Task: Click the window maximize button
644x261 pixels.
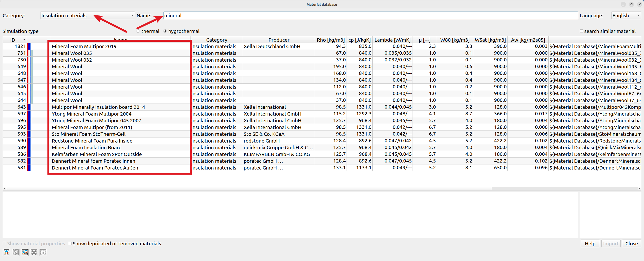Action: click(631, 4)
